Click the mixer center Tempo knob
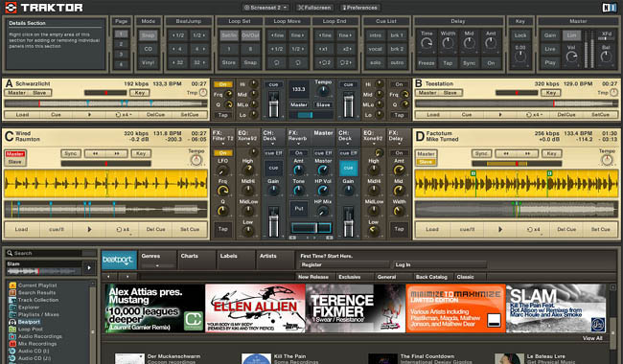623x364 pixels. pos(323,91)
